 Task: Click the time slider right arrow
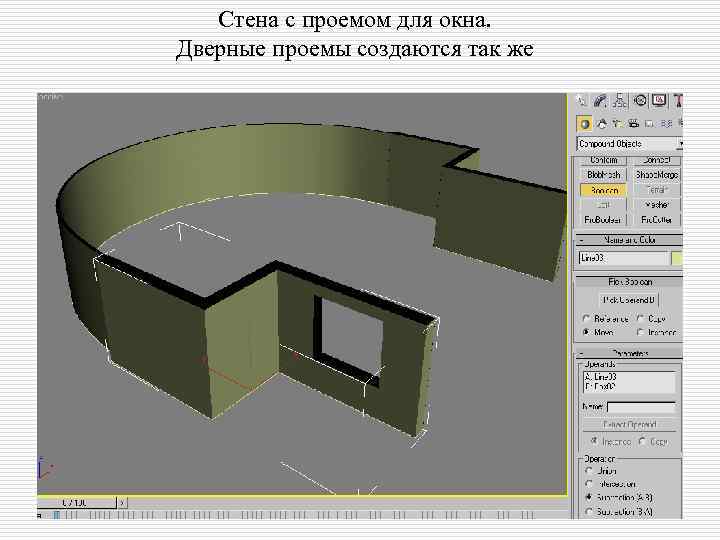[122, 503]
